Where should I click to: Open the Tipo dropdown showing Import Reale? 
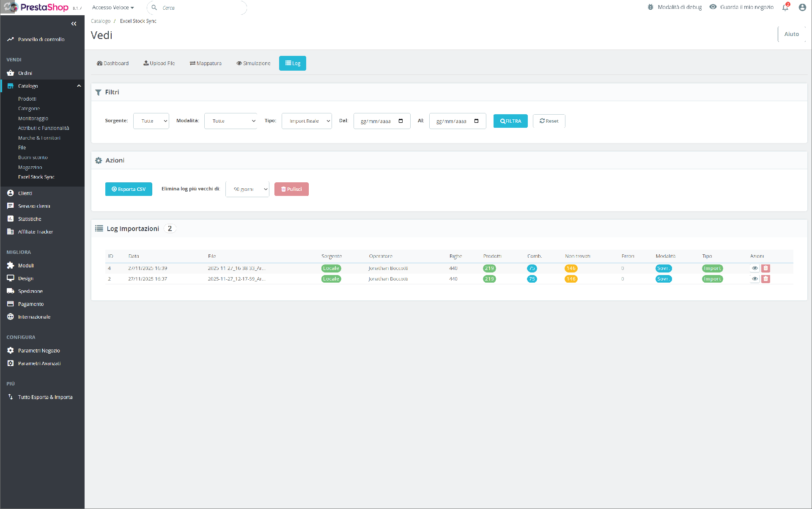tap(307, 121)
